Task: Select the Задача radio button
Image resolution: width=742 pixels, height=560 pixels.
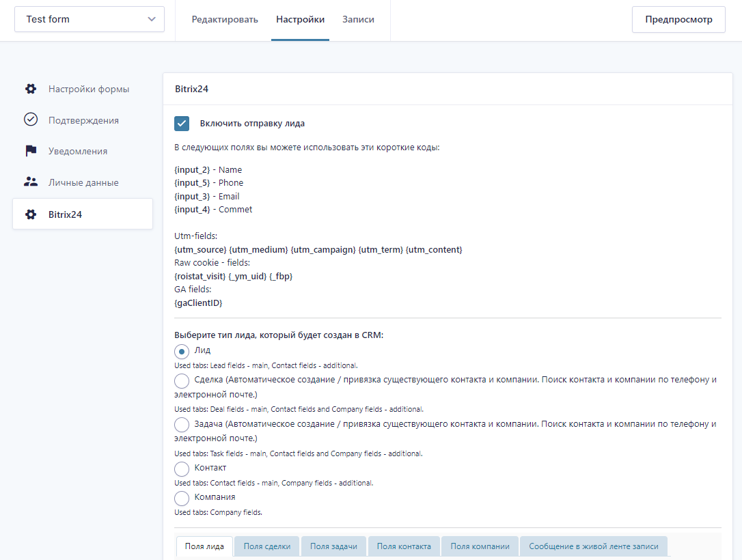Action: [x=182, y=425]
